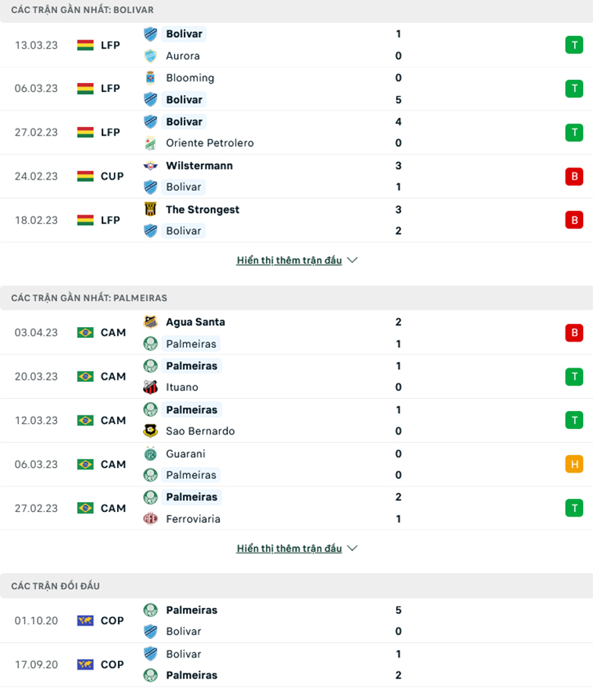This screenshot has height=700, width=593.
Task: Select the Wilstermann team badge
Action: pos(149,165)
